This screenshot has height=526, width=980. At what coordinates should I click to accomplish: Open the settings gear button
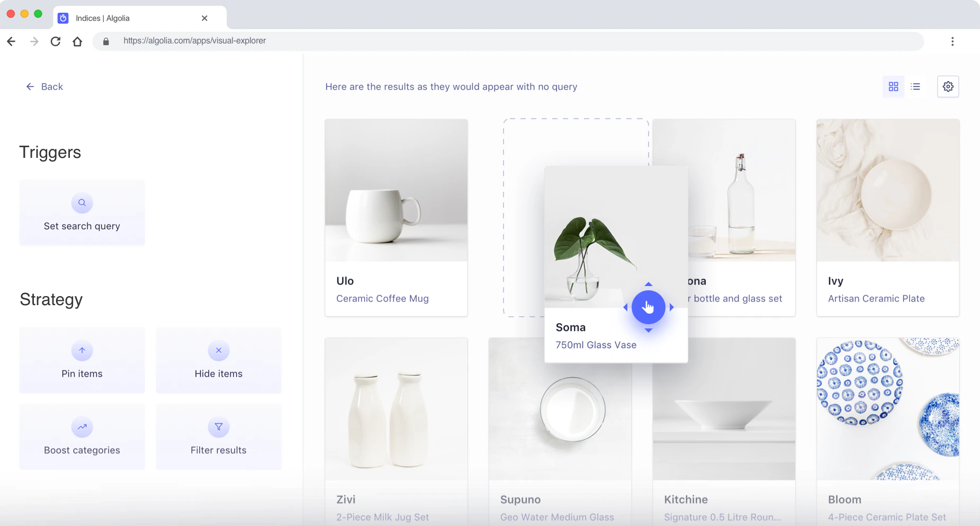coord(948,86)
